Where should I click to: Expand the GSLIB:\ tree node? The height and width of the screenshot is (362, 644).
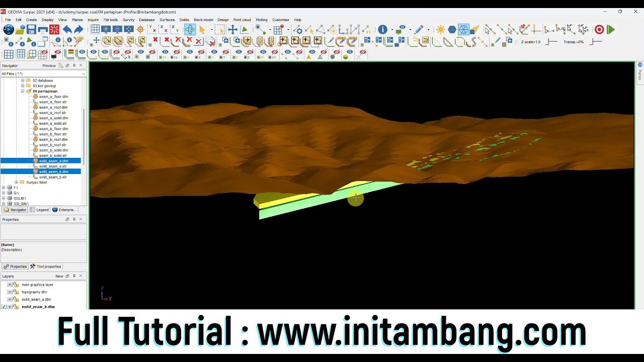point(4,199)
